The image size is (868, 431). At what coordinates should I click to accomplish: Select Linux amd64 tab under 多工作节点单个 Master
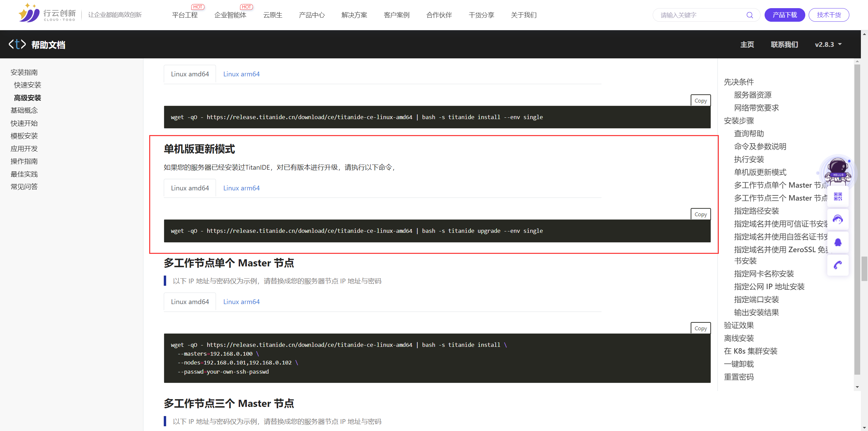[190, 302]
